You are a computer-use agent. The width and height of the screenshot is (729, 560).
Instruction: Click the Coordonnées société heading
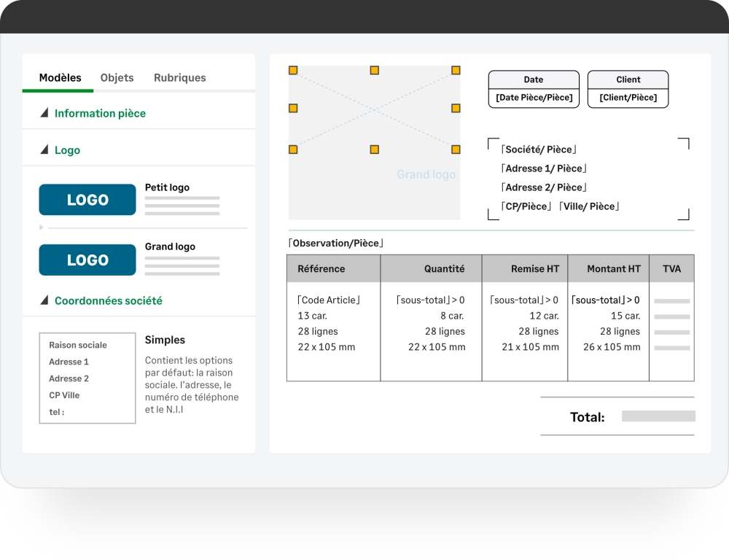(109, 301)
